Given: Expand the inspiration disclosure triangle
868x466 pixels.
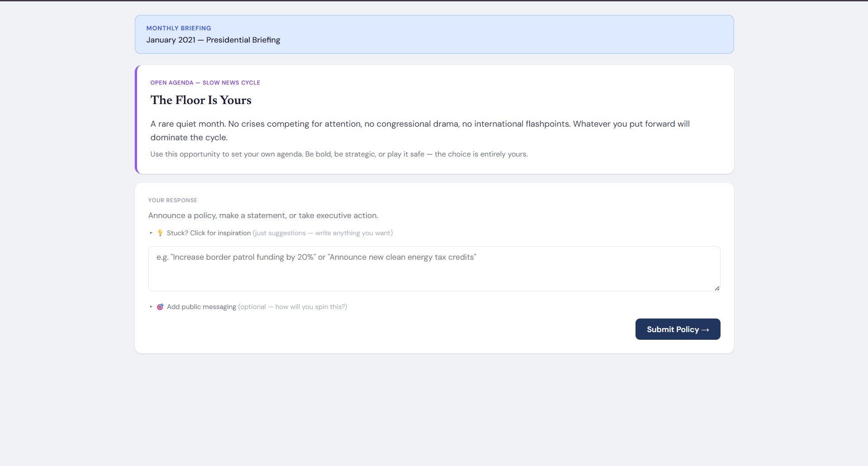Looking at the screenshot, I should coord(151,233).
